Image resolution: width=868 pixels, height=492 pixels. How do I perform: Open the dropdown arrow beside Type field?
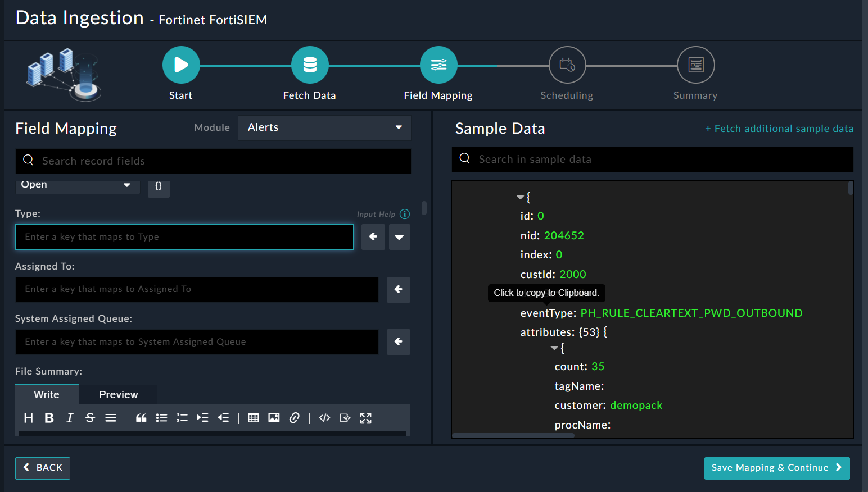399,237
